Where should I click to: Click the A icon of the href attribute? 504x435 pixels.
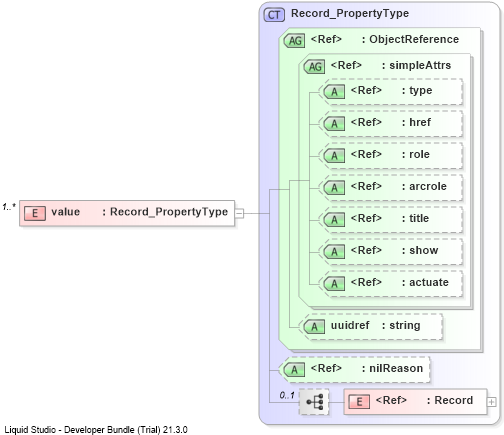[x=334, y=124]
